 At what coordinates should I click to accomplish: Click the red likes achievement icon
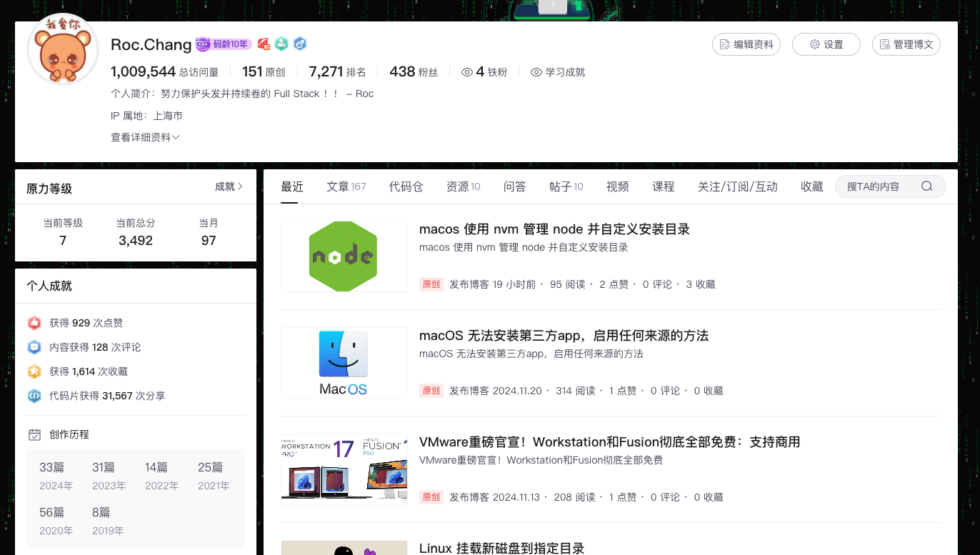34,323
